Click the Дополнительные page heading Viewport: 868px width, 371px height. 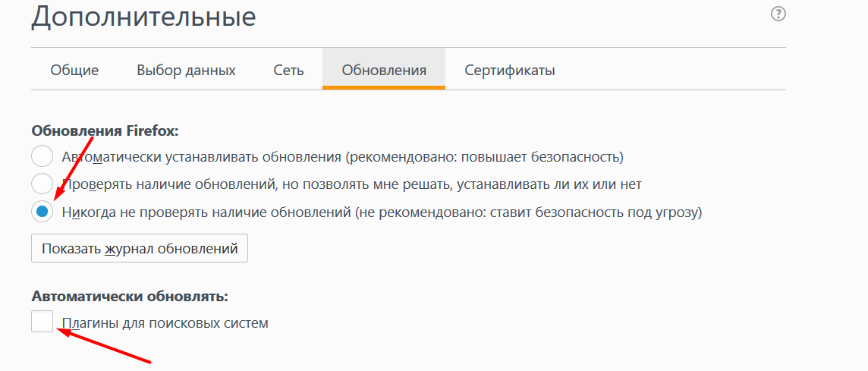[143, 17]
